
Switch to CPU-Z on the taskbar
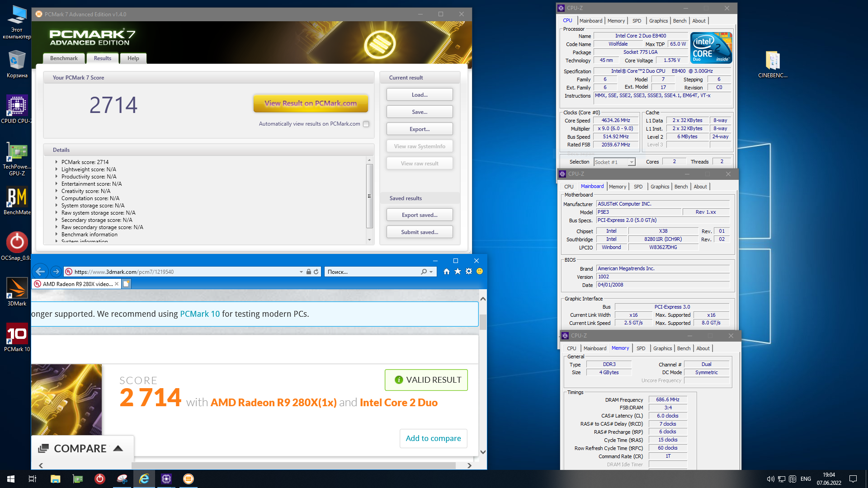166,479
